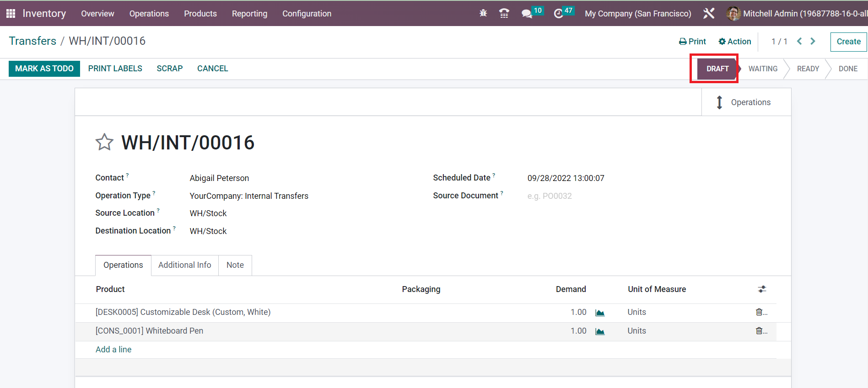The image size is (868, 388).
Task: Open the Configuration menu
Action: coord(307,13)
